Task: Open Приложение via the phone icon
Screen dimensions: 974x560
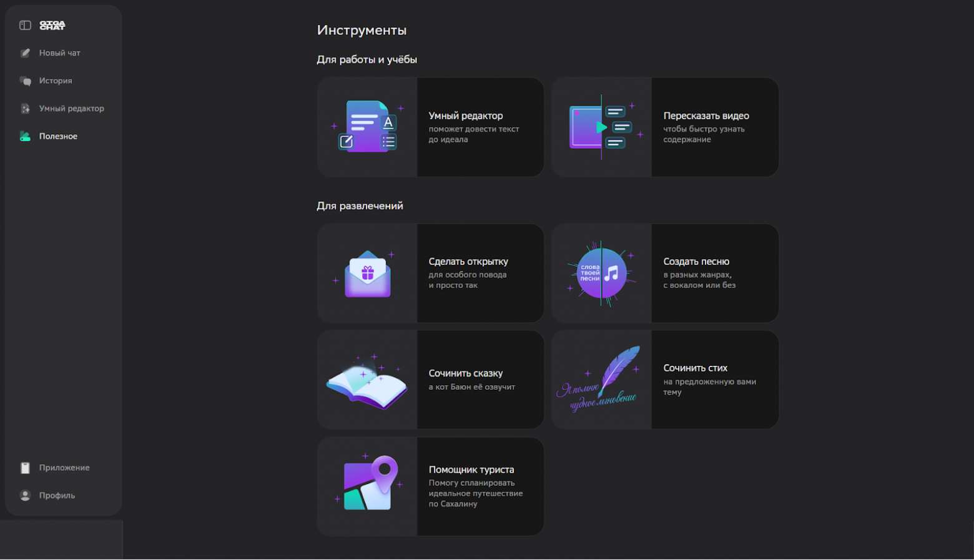Action: coord(25,468)
